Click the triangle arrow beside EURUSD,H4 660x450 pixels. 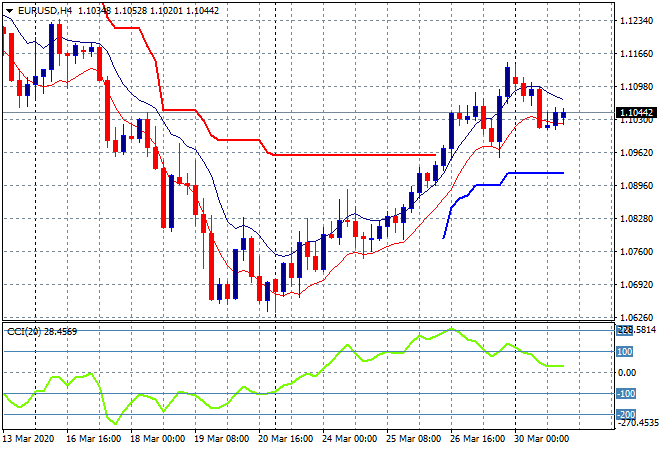point(9,11)
